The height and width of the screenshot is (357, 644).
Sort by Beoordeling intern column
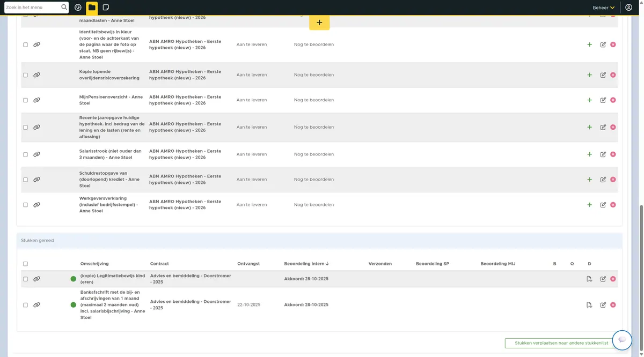coord(306,264)
